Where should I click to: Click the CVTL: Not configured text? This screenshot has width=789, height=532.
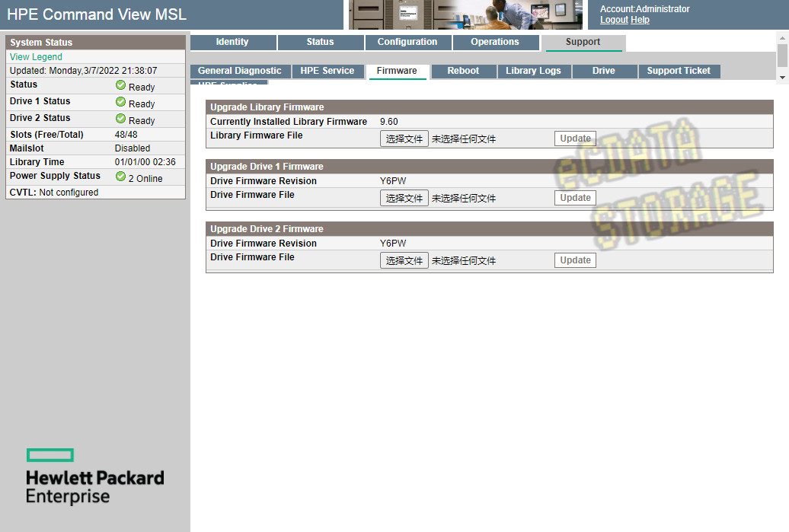point(54,192)
